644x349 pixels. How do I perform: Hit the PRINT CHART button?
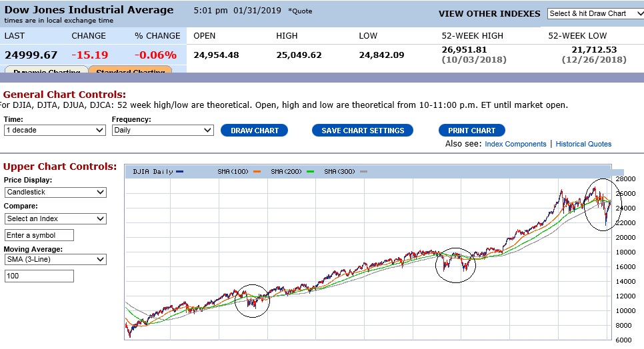pyautogui.click(x=471, y=131)
